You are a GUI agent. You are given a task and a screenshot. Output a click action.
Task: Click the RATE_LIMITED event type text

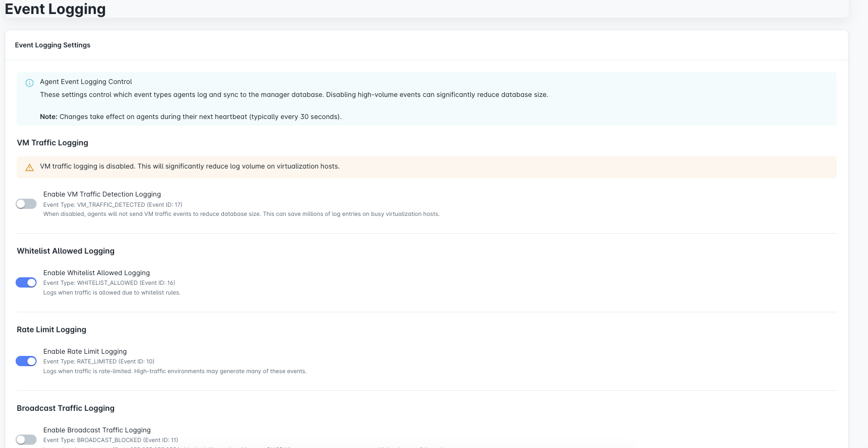tap(98, 361)
